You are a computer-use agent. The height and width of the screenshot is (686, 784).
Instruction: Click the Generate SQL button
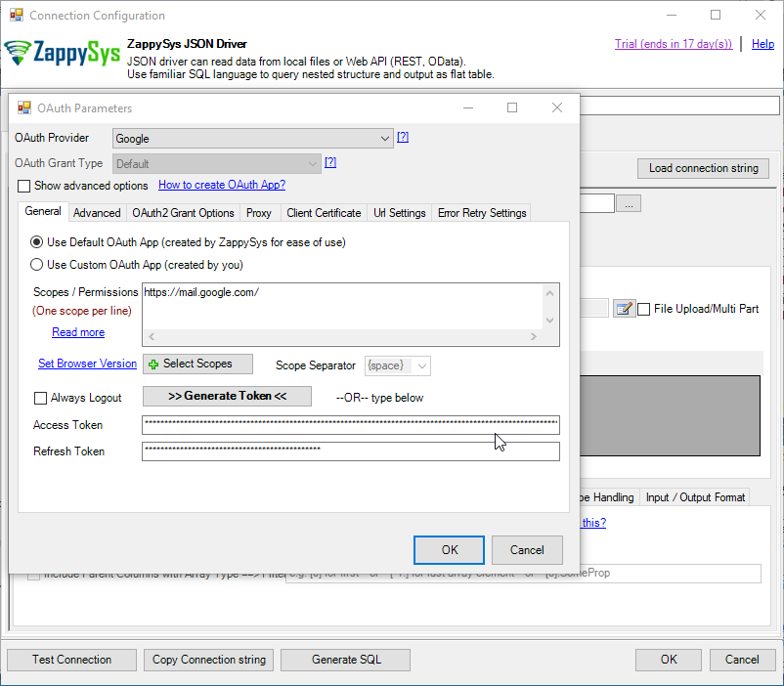pyautogui.click(x=346, y=660)
